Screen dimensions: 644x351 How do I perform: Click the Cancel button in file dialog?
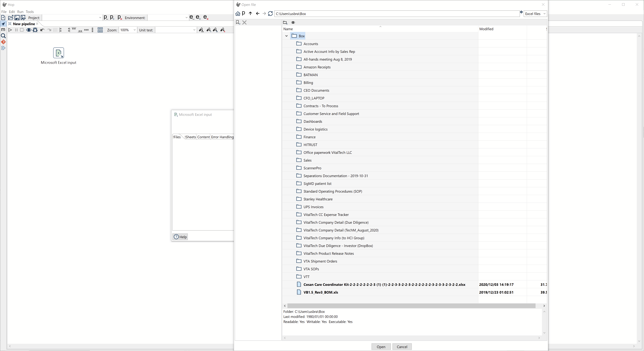[402, 347]
